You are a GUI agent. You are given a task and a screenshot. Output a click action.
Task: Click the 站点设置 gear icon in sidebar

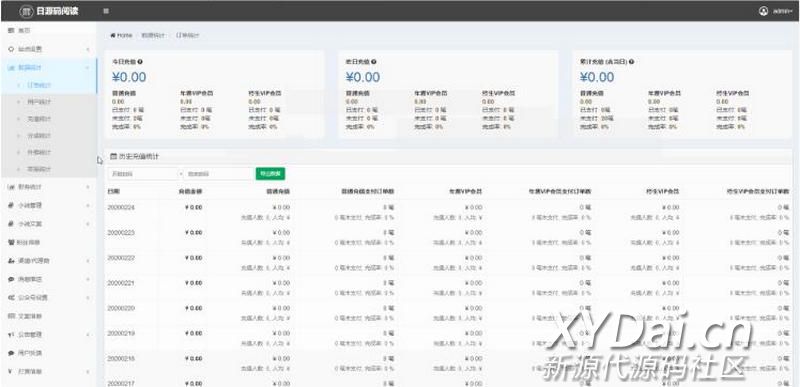pyautogui.click(x=11, y=49)
